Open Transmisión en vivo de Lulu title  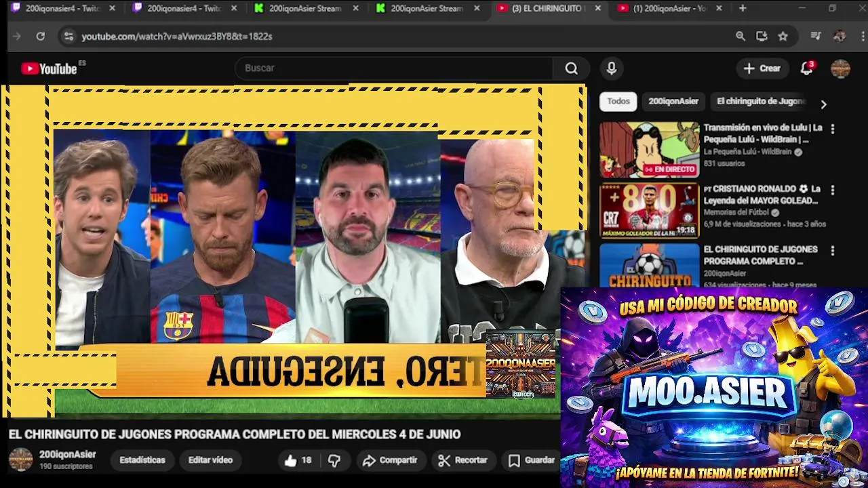coord(763,134)
